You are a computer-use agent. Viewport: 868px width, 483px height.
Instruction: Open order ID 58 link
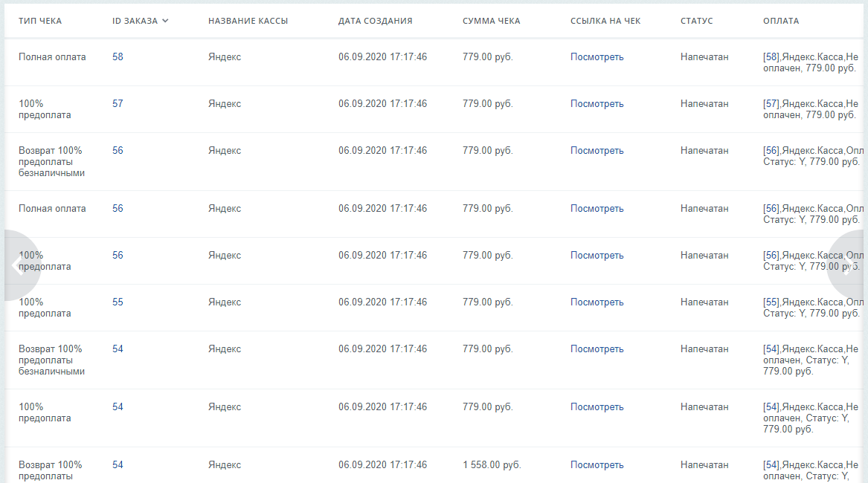pyautogui.click(x=118, y=57)
